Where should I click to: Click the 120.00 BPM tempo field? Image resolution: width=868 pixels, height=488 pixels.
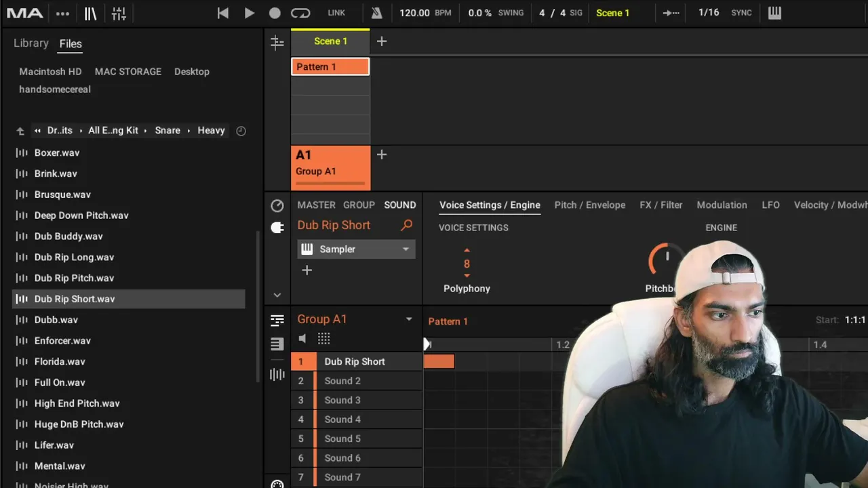coord(425,13)
